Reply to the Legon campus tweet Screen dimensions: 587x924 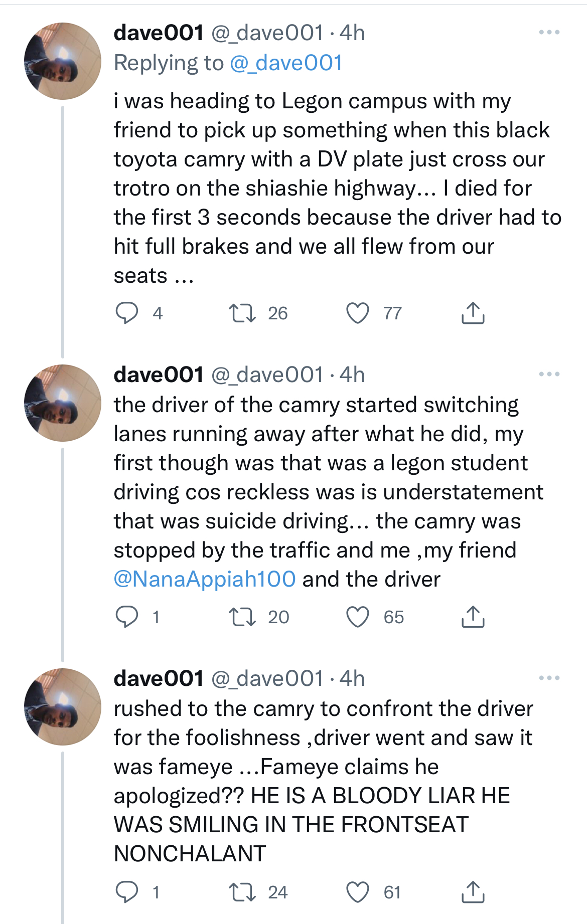tap(127, 313)
